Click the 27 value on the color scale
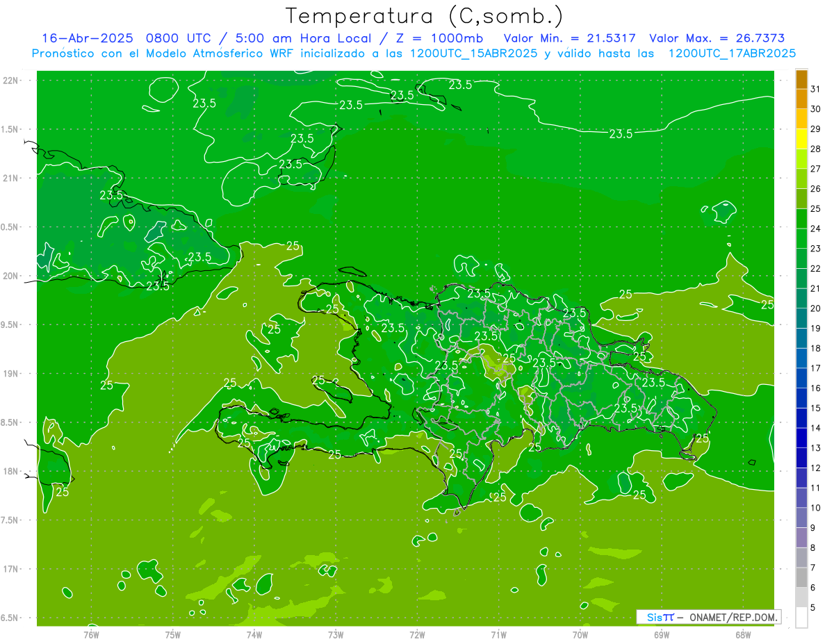The image size is (834, 644). click(x=816, y=168)
